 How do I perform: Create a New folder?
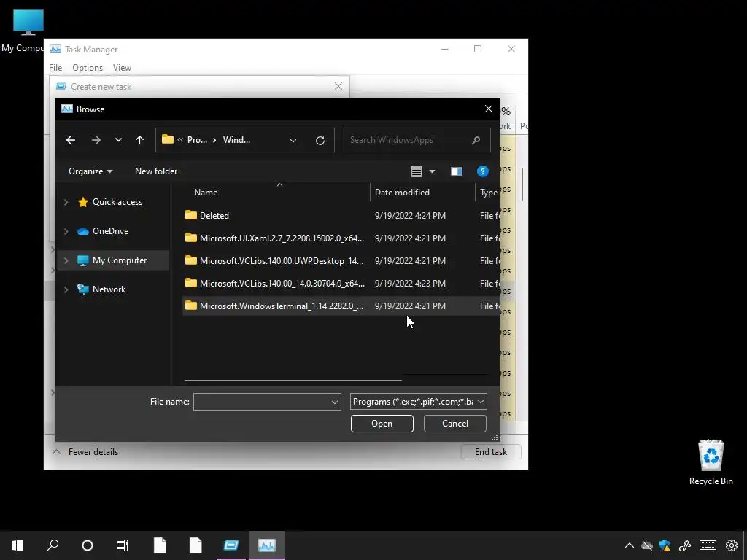(x=156, y=171)
